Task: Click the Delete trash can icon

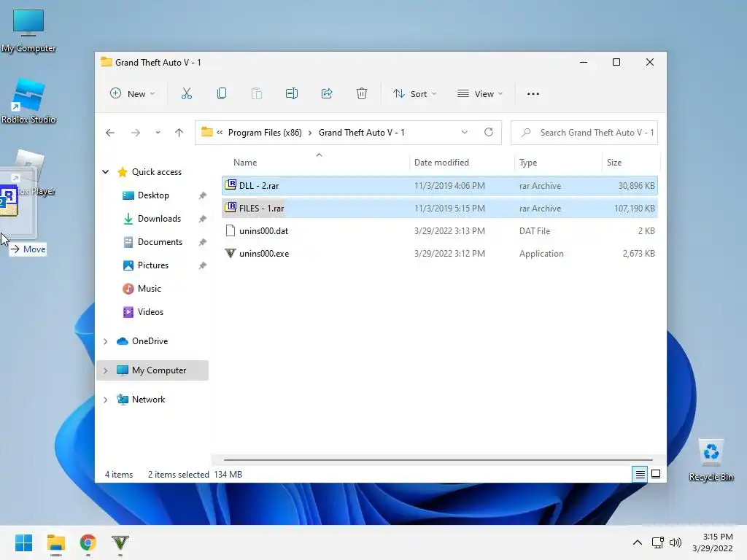Action: coord(362,94)
